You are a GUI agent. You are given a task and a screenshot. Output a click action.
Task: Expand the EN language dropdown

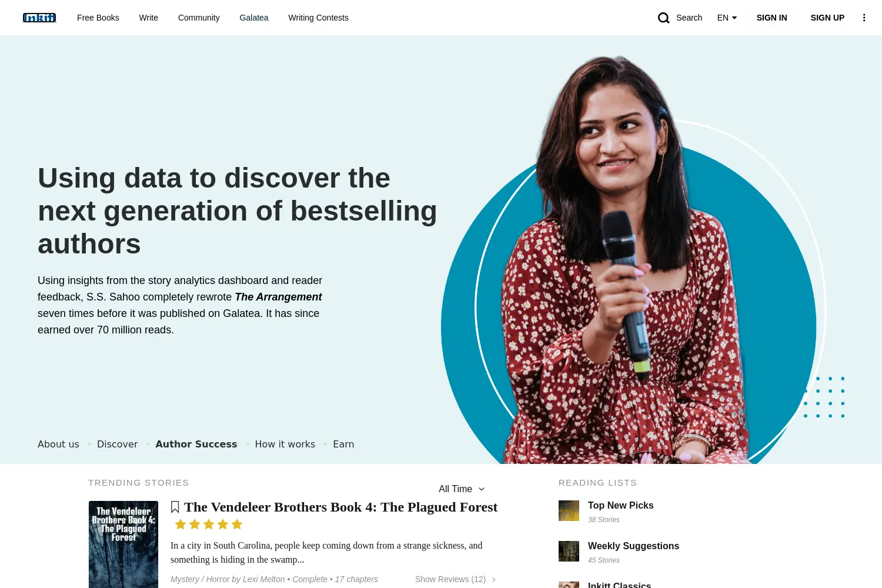tap(727, 18)
